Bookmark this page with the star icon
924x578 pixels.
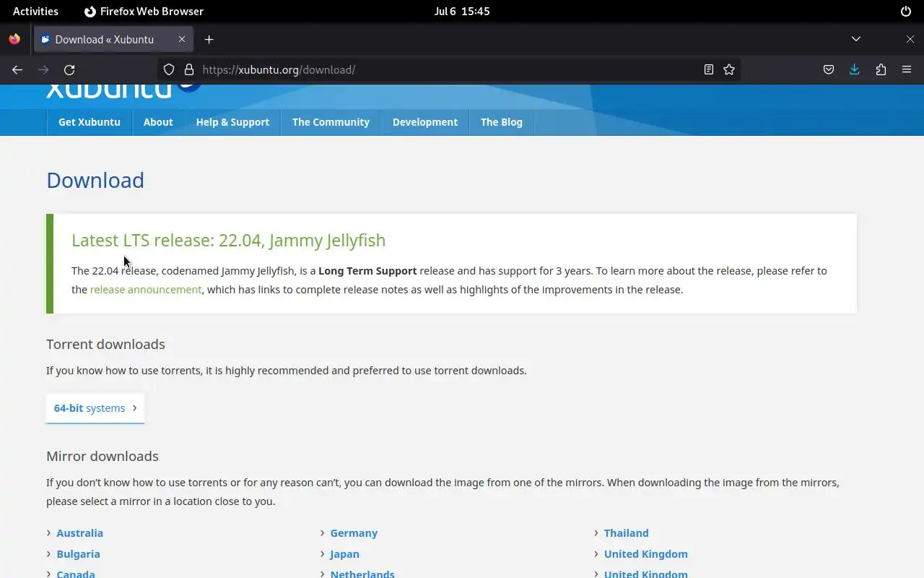click(x=729, y=70)
